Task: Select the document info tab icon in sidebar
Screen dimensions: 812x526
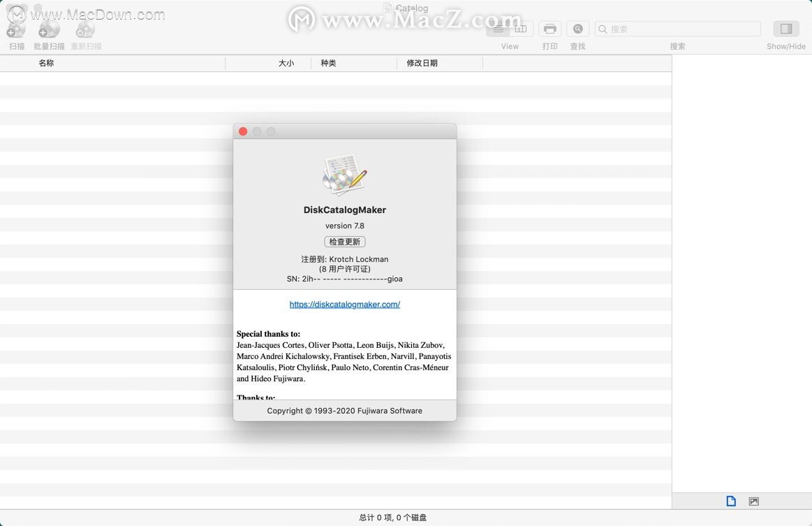Action: (731, 501)
